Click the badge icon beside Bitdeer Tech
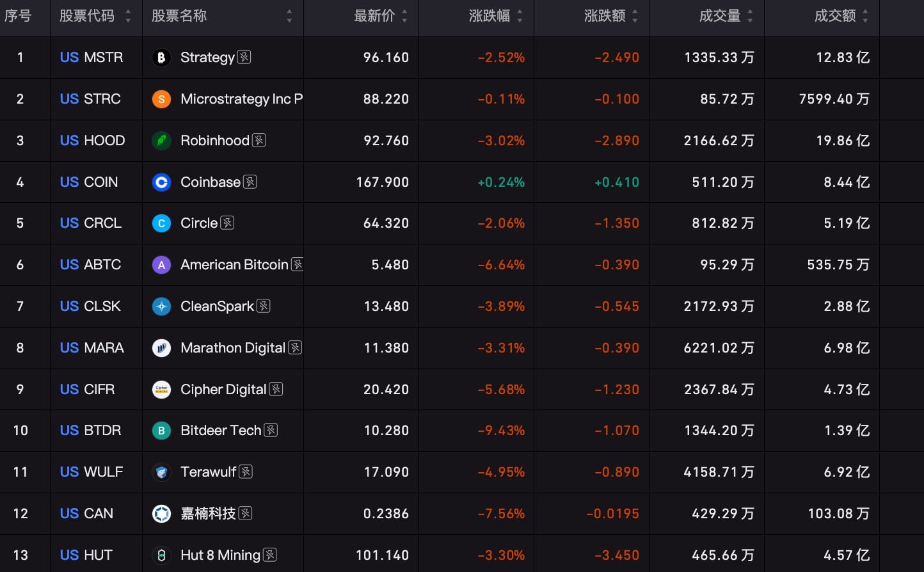The height and width of the screenshot is (572, 924). pyautogui.click(x=271, y=430)
